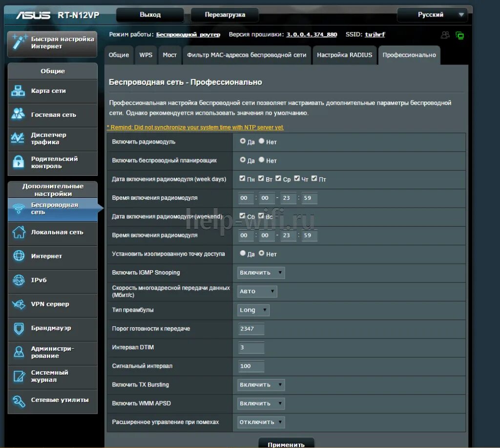The image size is (500, 448).
Task: Click the Брандмауэр shield icon
Action: [x=19, y=328]
